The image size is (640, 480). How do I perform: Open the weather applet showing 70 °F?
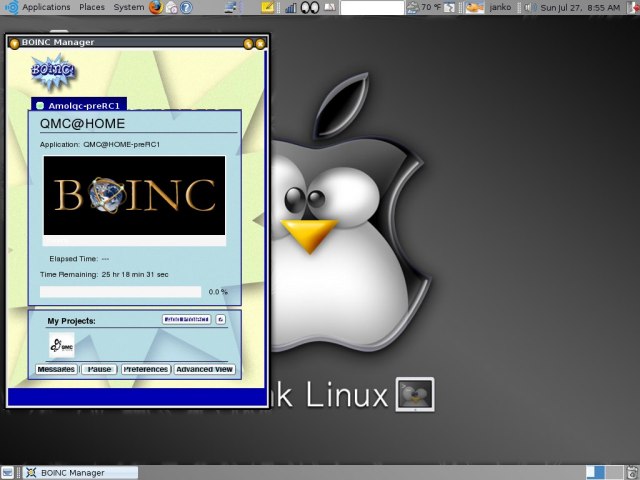point(424,7)
